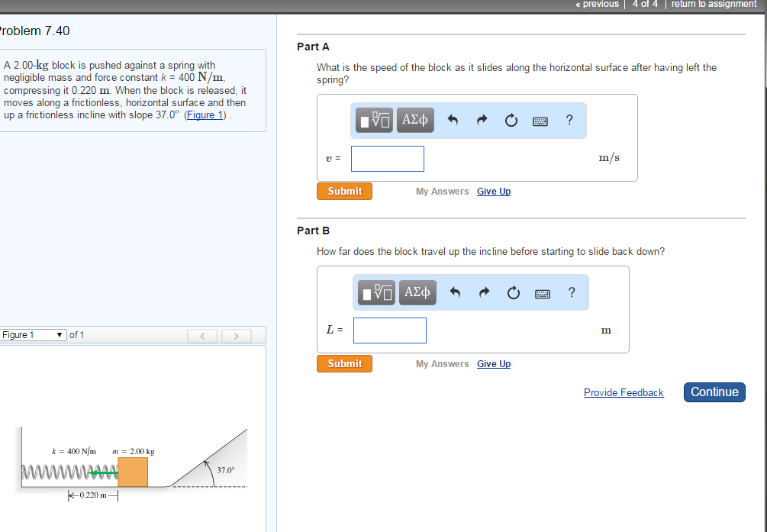Open the templates tool in Part A toolbar
Screen dimensions: 767x532
(376, 120)
